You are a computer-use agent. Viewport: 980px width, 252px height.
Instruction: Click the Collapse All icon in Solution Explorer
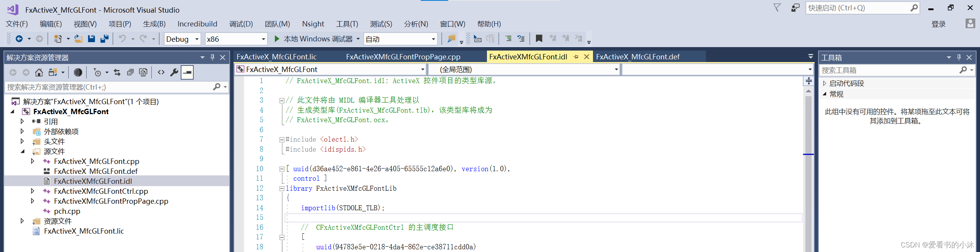(x=130, y=72)
